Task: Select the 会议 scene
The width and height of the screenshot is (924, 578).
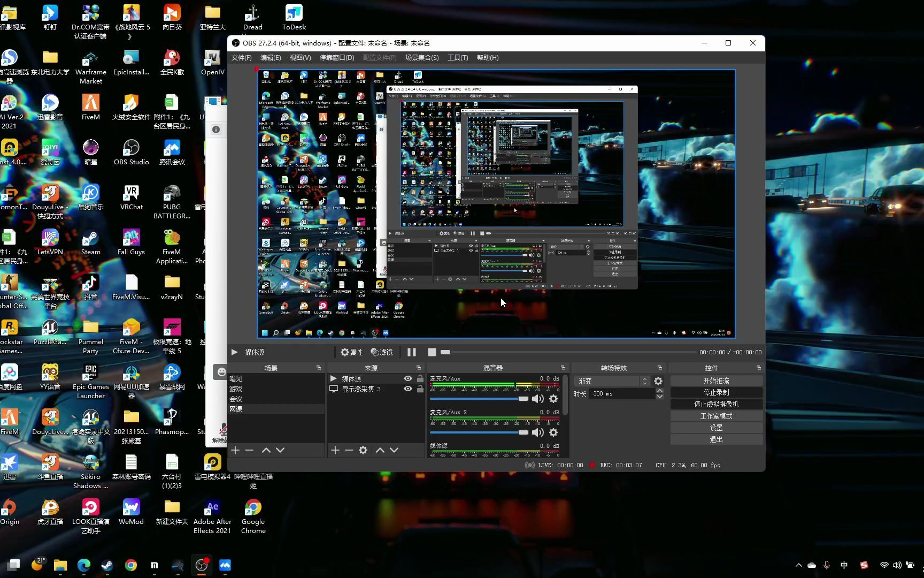Action: point(276,399)
